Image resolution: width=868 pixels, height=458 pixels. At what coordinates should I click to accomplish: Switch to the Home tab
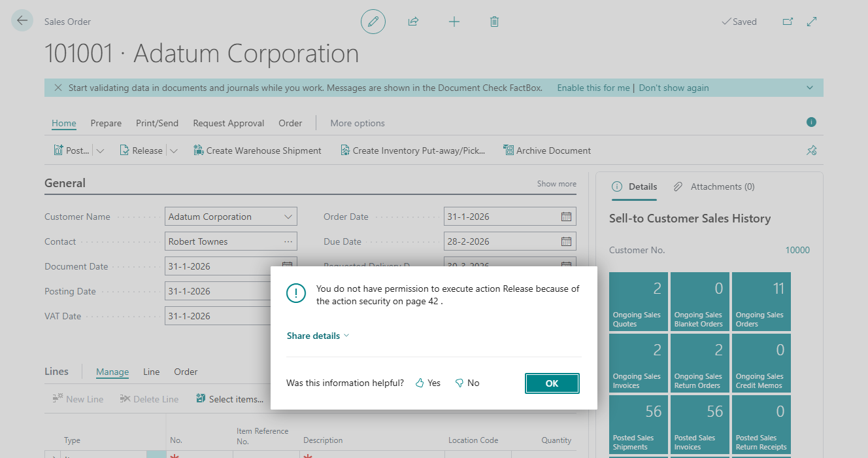(x=64, y=123)
